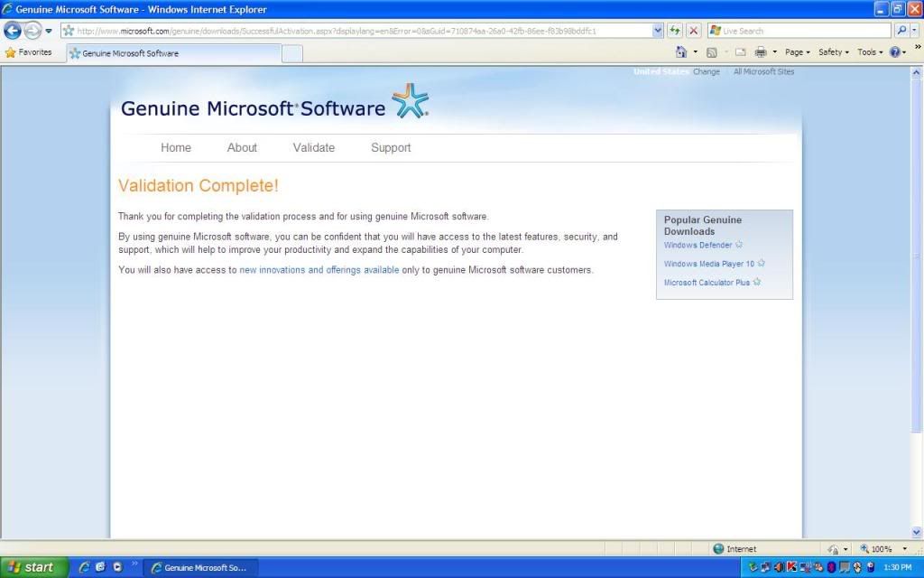Click the magnifying glass search button
This screenshot has height=578, width=924.
pos(901,31)
